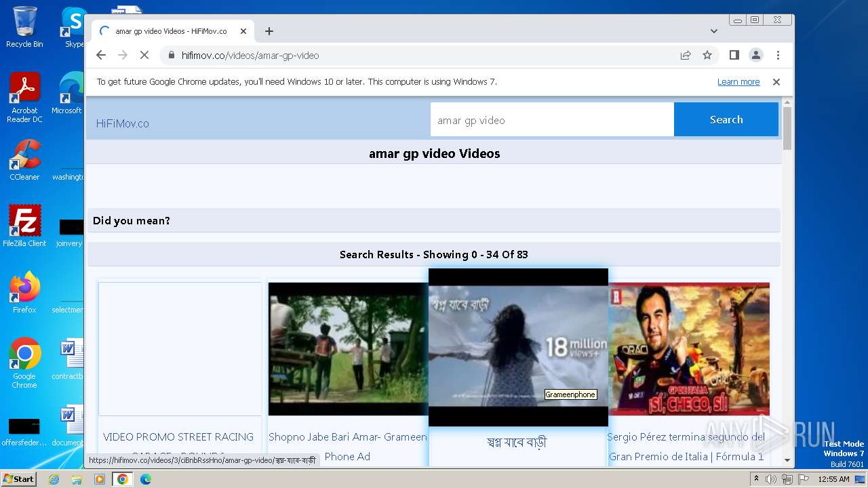Open Microsoft Edge from taskbar
The height and width of the screenshot is (488, 868).
(x=145, y=479)
